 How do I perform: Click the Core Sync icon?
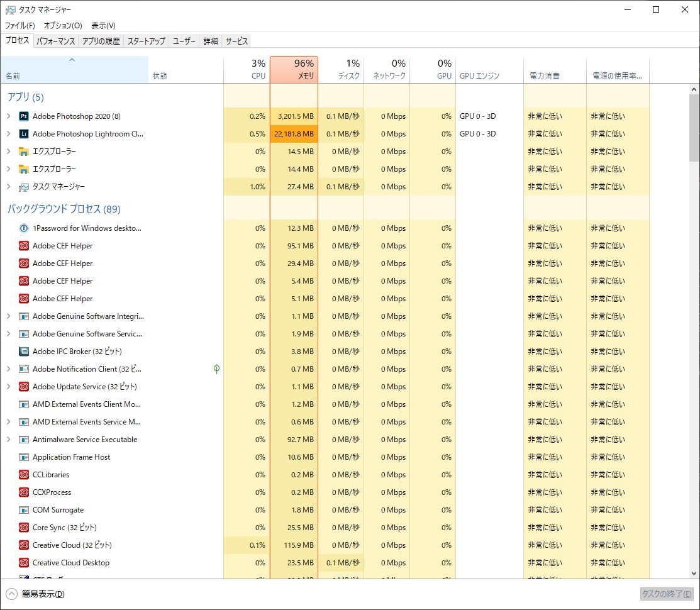(x=24, y=528)
